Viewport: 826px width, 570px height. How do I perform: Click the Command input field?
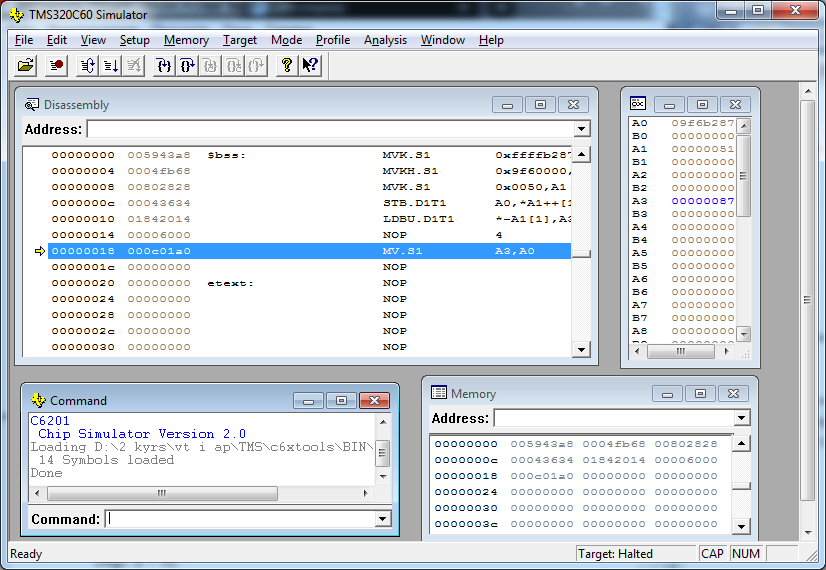[241, 519]
